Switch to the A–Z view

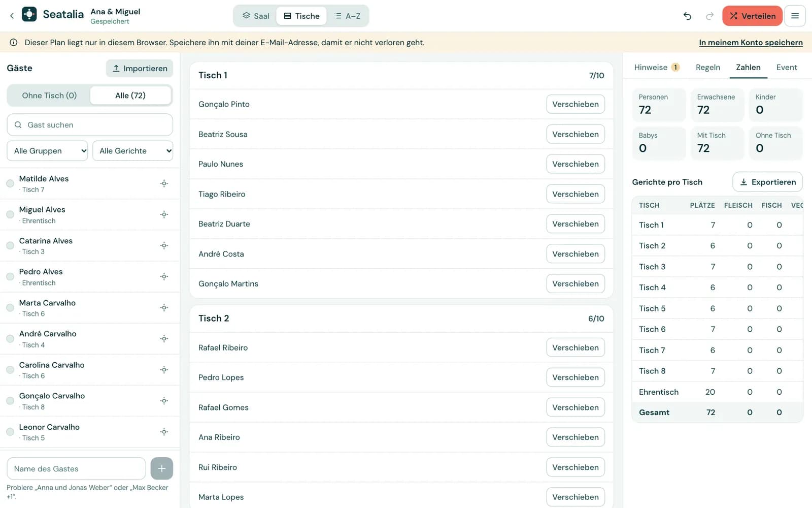click(348, 16)
